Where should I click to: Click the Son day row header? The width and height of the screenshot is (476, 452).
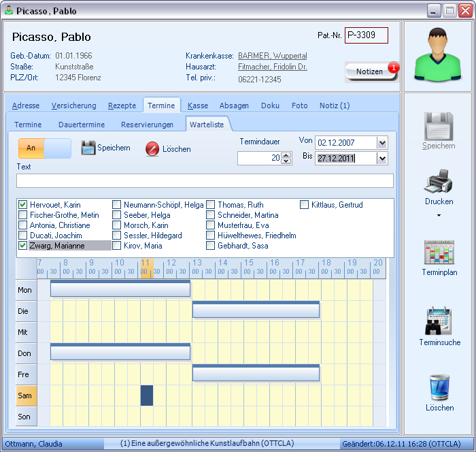pyautogui.click(x=26, y=417)
